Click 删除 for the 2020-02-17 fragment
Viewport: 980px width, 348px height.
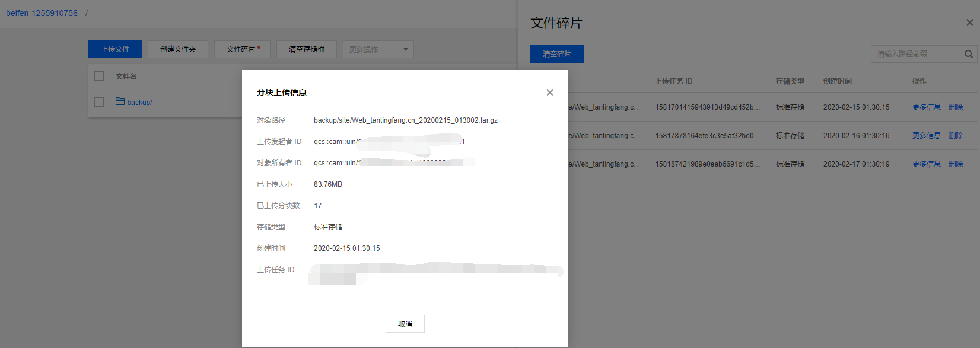click(956, 164)
